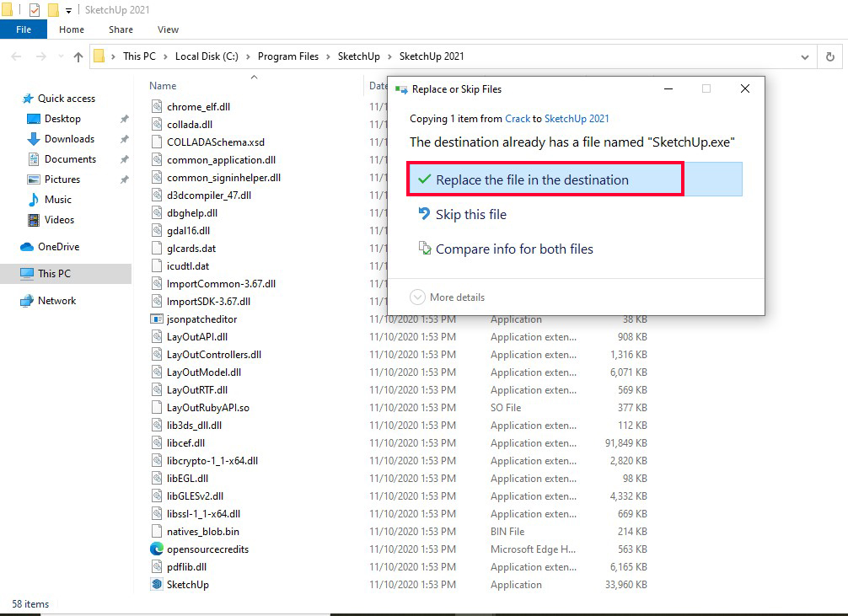Select the jsonpatcheditor application icon
848x616 pixels.
pos(157,319)
